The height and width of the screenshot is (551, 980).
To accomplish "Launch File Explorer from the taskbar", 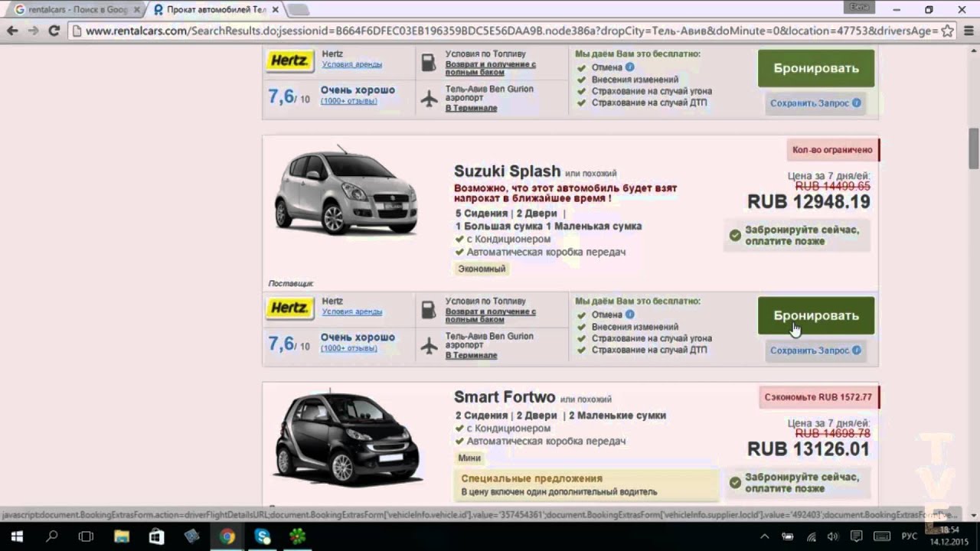I will tap(122, 536).
